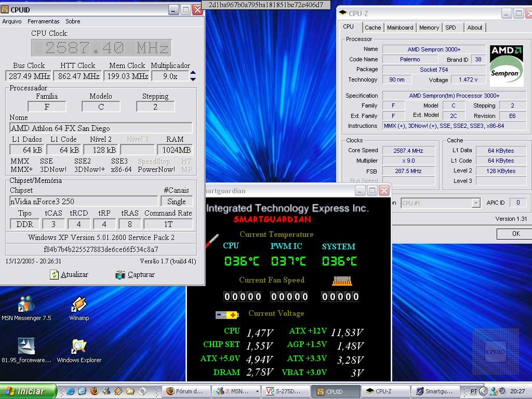Click the 2587.40 MHz CPU Clock display
The image size is (532, 399).
tap(101, 48)
